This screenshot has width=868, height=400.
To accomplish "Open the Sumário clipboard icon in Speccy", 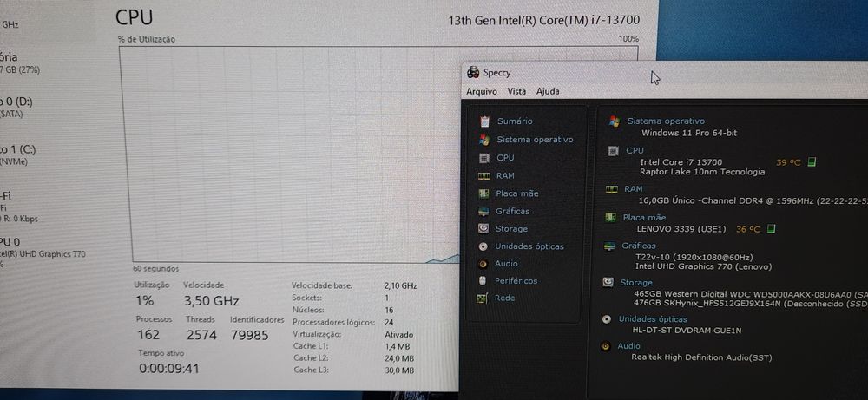I will (485, 121).
